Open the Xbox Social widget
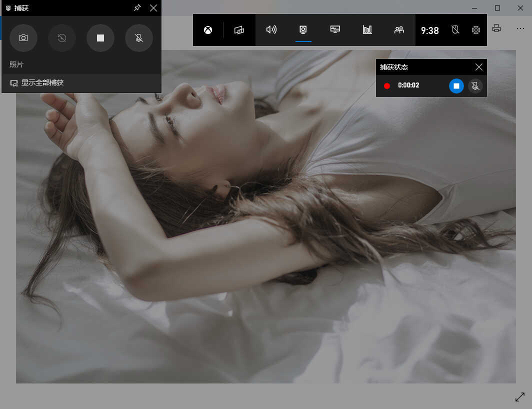 399,30
